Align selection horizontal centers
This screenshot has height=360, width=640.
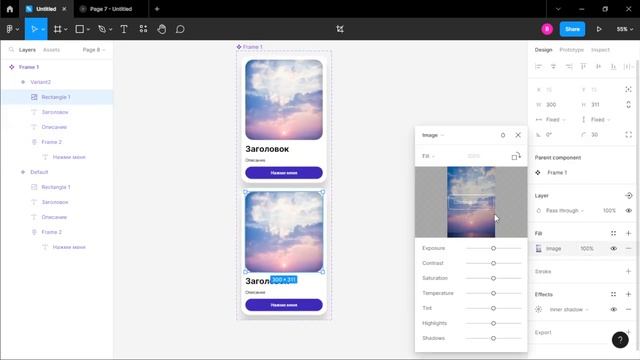[553, 67]
